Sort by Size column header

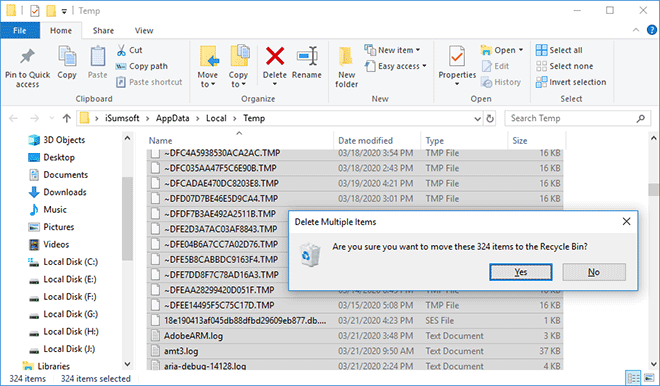537,141
